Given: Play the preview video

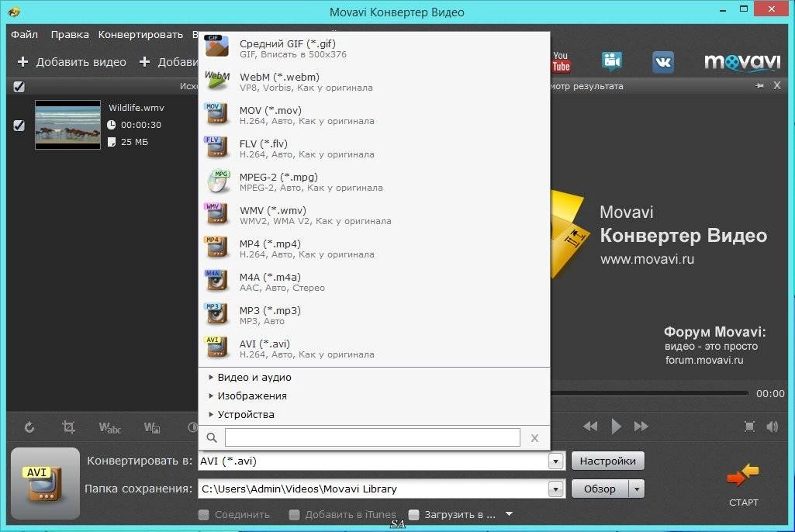Looking at the screenshot, I should point(616,427).
